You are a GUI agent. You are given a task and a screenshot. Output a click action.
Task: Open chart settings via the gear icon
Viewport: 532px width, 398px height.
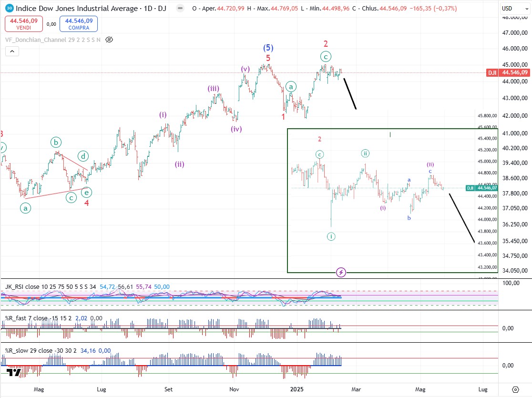515,389
